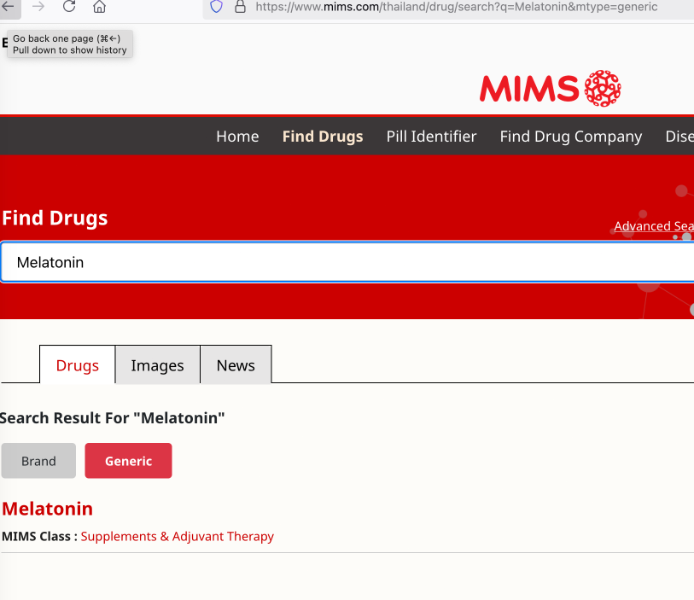The height and width of the screenshot is (600, 694).
Task: Click the white Find Drugs banner heading
Action: (x=55, y=218)
